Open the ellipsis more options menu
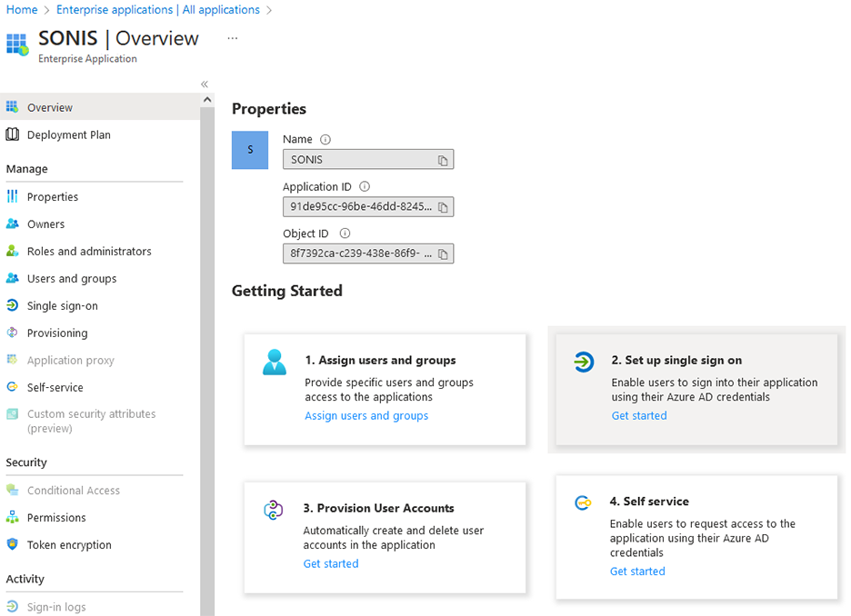 tap(233, 38)
